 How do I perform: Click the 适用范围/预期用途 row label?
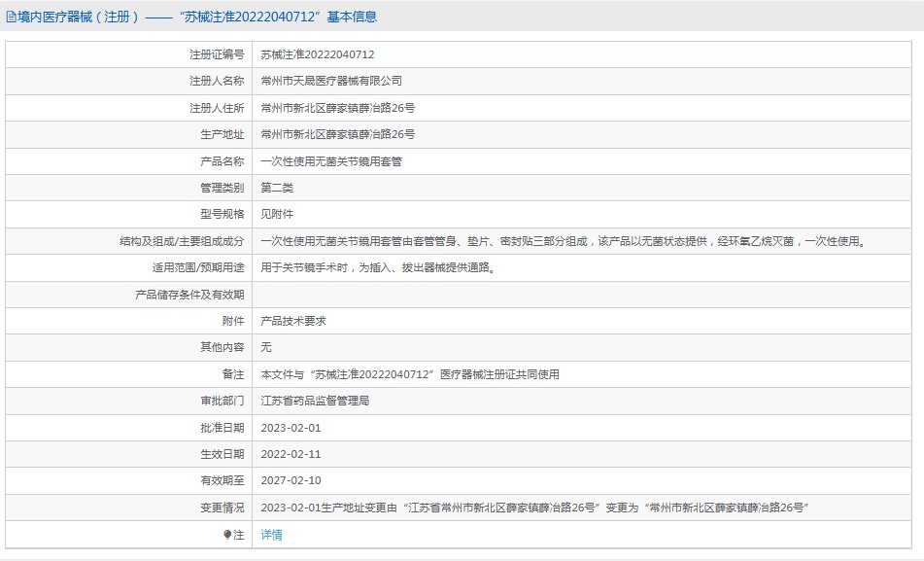[198, 267]
